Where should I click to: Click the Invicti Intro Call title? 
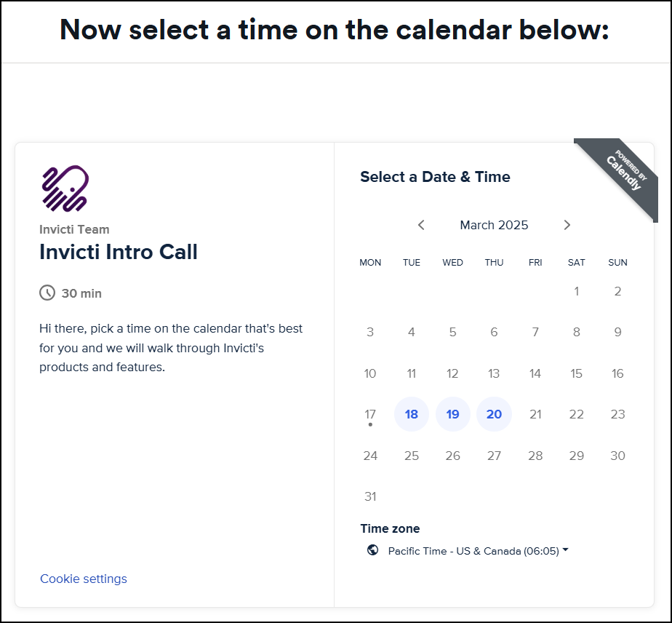(119, 252)
